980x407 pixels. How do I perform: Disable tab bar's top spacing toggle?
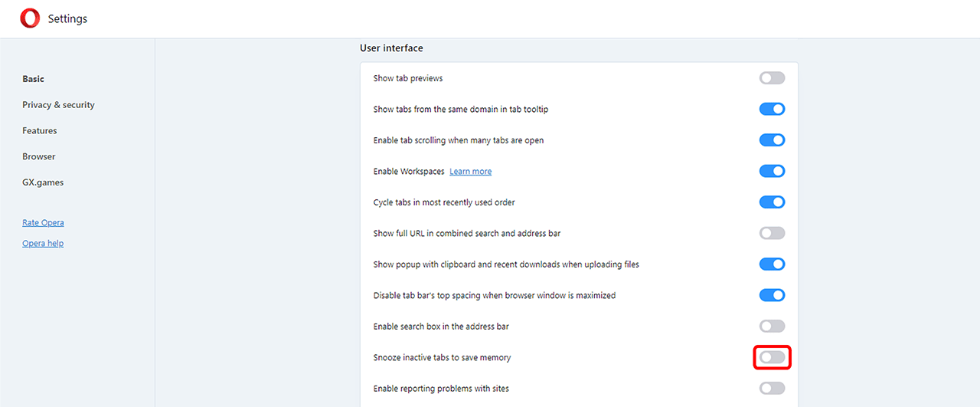[772, 295]
